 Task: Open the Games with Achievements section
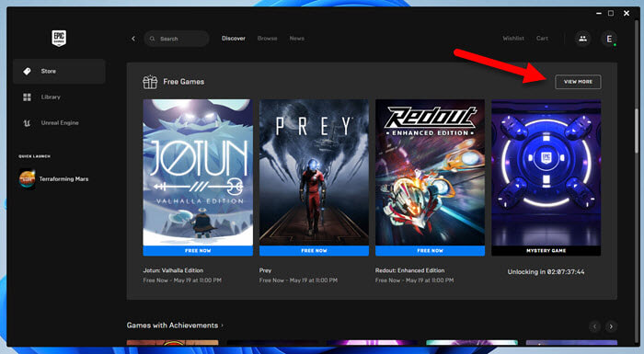click(x=175, y=325)
